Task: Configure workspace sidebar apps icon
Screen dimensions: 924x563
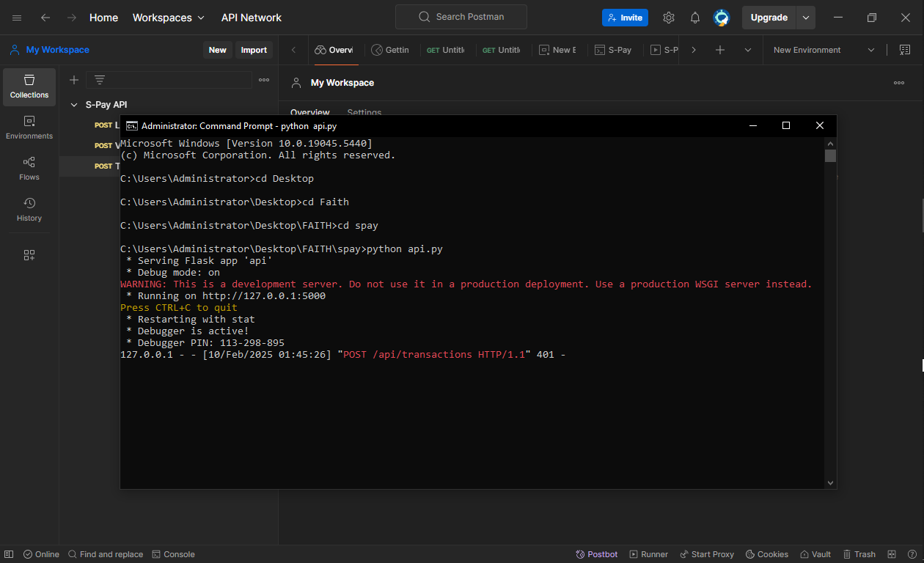Action: pyautogui.click(x=29, y=255)
